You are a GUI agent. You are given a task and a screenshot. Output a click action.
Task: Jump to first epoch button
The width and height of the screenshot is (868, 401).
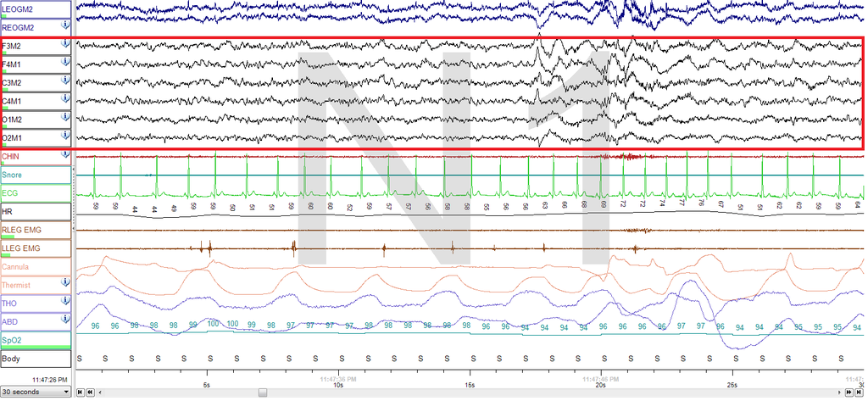pyautogui.click(x=81, y=393)
